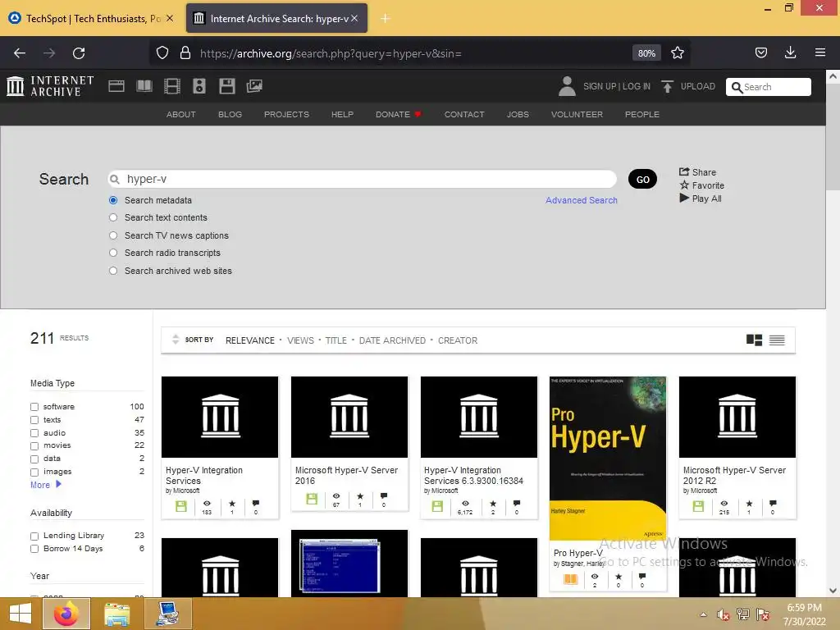
Task: Go back to the previous page
Action: pos(20,53)
